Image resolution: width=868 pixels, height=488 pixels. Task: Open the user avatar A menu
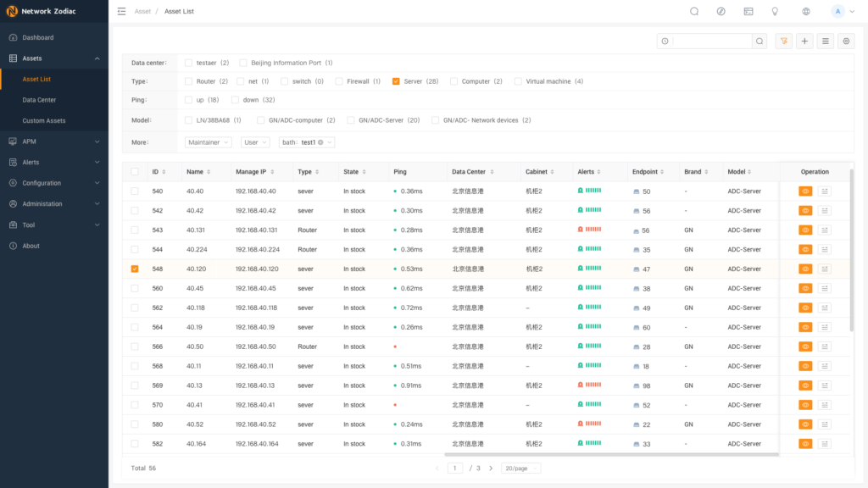(x=838, y=11)
